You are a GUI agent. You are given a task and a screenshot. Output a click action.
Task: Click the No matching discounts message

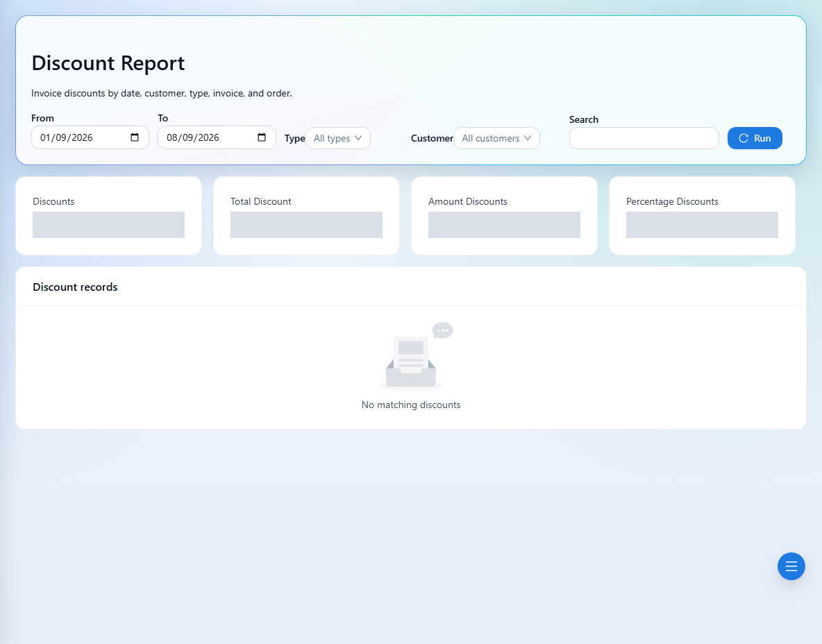pyautogui.click(x=411, y=405)
